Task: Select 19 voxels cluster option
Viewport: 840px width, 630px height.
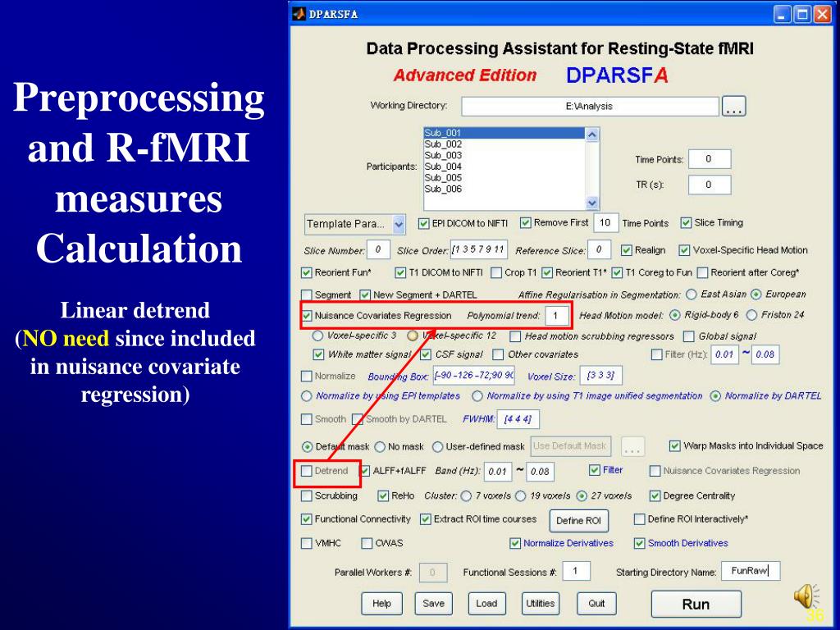Action: point(520,496)
